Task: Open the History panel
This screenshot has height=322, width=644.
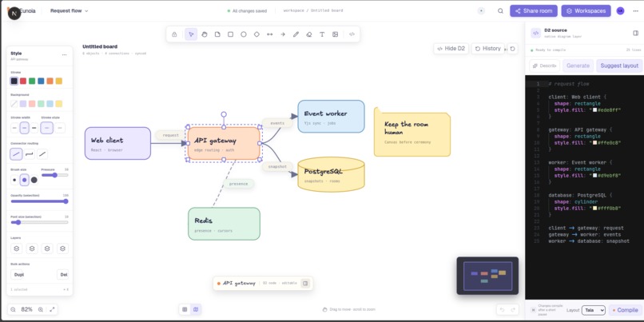Action: point(488,49)
